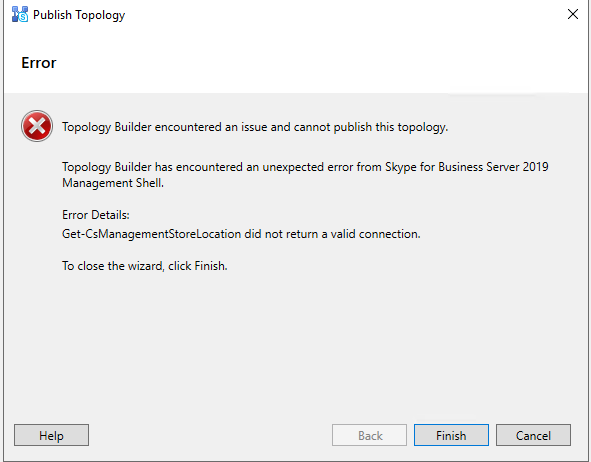
Task: Click the red error X icon
Action: 37,126
